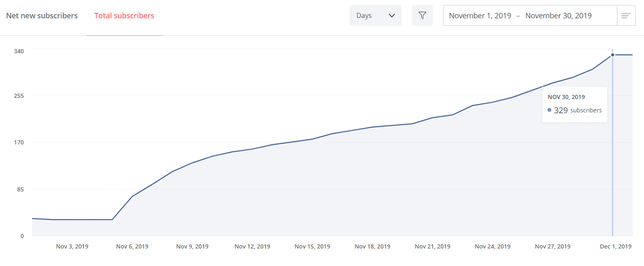Viewport: 644px width, 266px height.
Task: Click the Nov 15, 2019 axis label
Action: tap(313, 246)
